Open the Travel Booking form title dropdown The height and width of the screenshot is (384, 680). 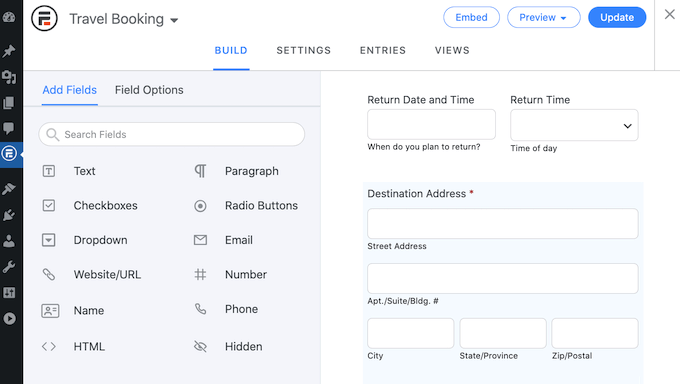(x=124, y=19)
